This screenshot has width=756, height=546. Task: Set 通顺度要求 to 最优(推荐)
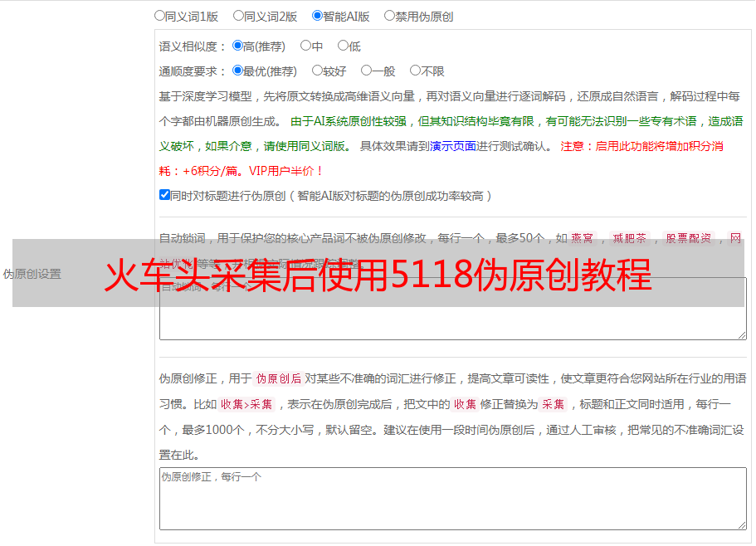[x=238, y=71]
